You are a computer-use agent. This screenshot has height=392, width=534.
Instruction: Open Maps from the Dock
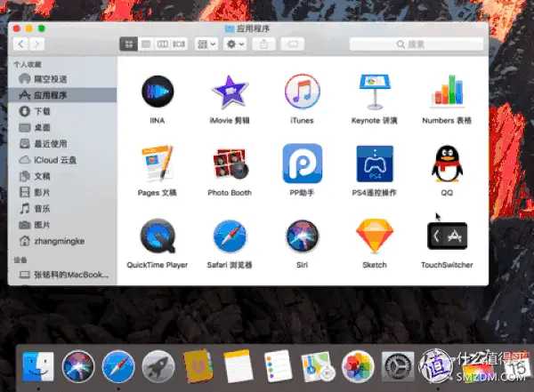tap(318, 366)
